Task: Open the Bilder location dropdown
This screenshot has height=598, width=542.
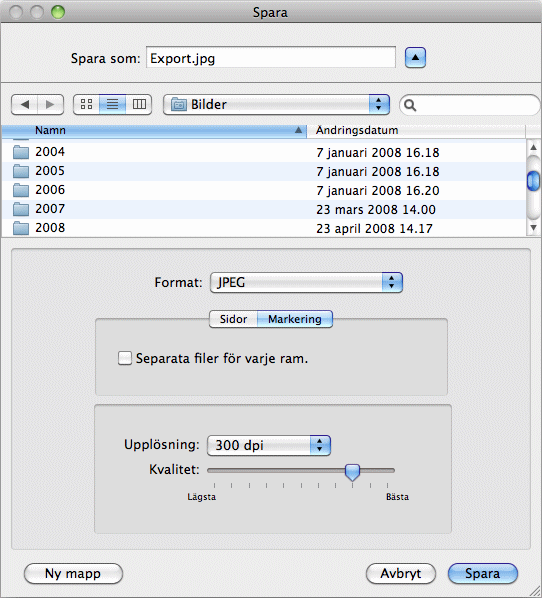Action: pyautogui.click(x=276, y=104)
